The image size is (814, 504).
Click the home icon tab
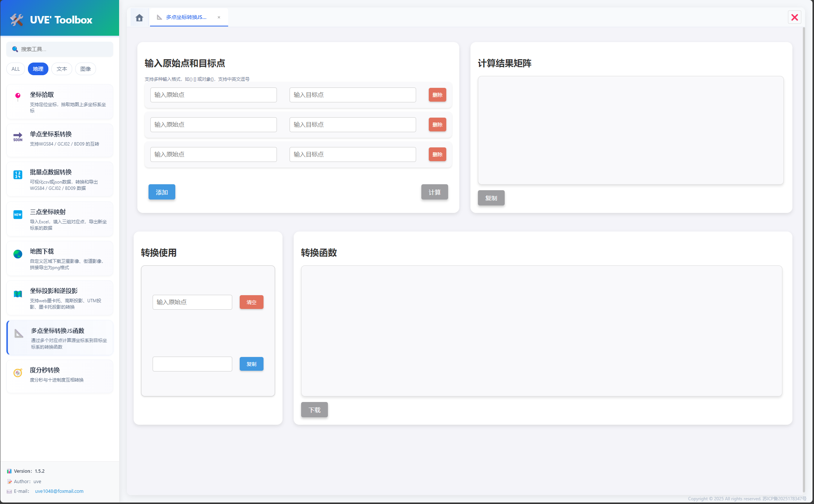tap(139, 17)
